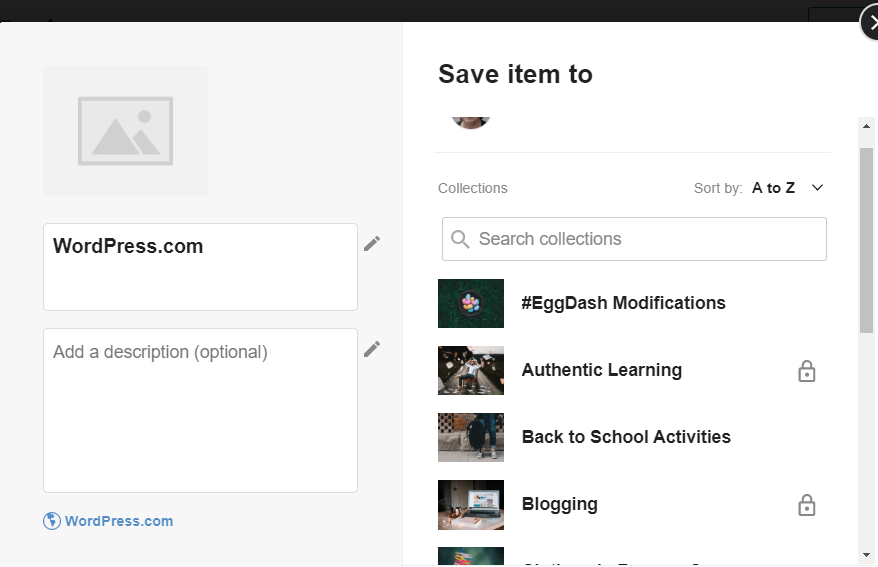
Task: Open the Sort by A to Z dropdown
Action: point(773,188)
